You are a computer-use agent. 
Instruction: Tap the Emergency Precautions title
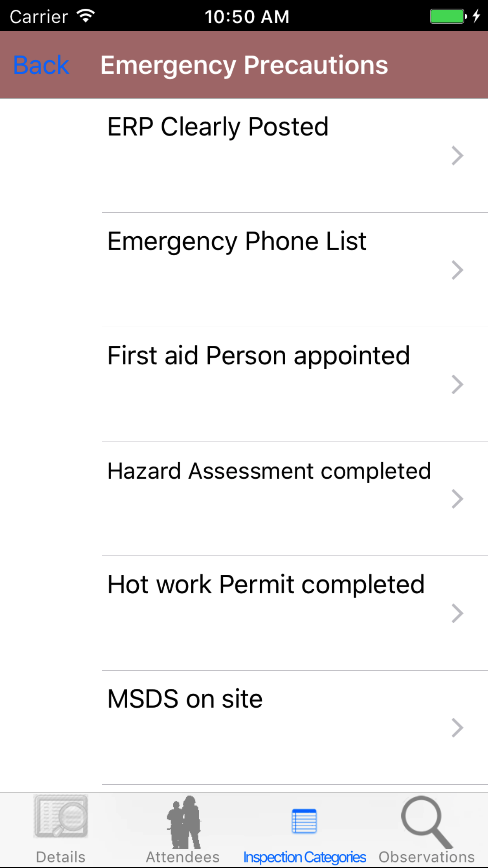click(x=244, y=65)
